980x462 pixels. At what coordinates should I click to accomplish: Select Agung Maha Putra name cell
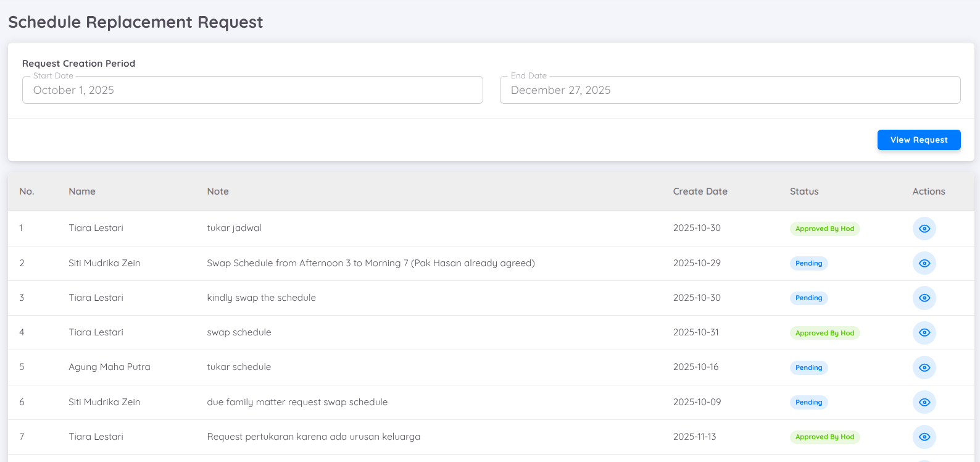coord(109,367)
